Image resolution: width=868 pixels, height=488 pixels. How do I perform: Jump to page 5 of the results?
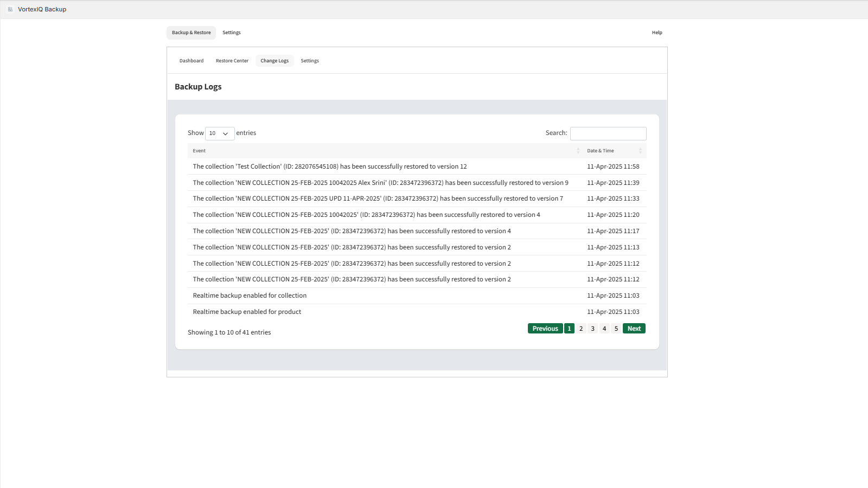point(616,328)
